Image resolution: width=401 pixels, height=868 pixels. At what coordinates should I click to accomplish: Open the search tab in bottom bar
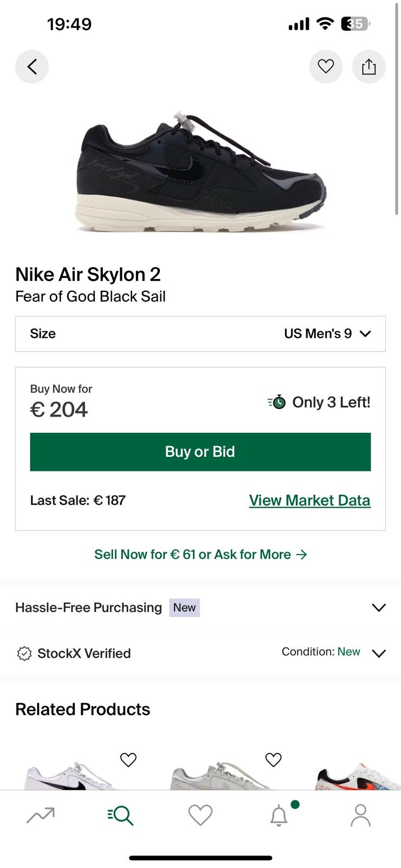point(120,815)
